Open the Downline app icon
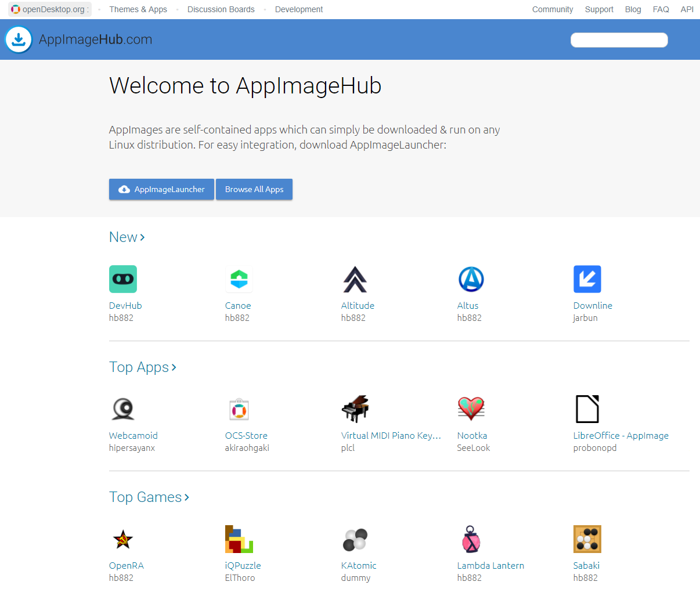700x607 pixels. click(x=587, y=279)
